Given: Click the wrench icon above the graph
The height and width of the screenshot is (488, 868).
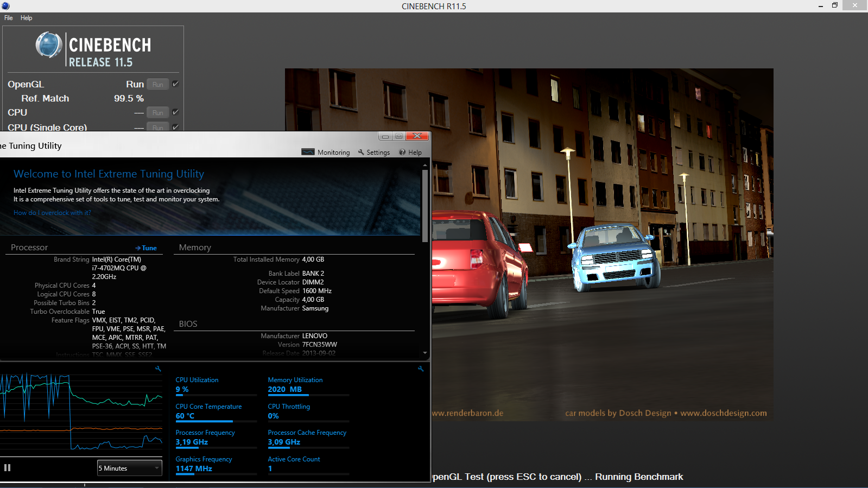Looking at the screenshot, I should [158, 369].
